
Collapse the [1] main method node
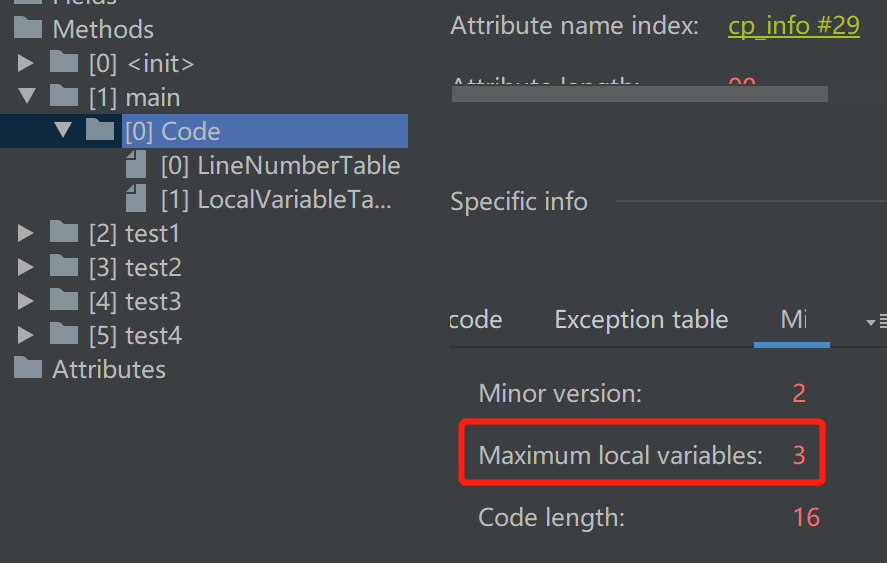[27, 96]
